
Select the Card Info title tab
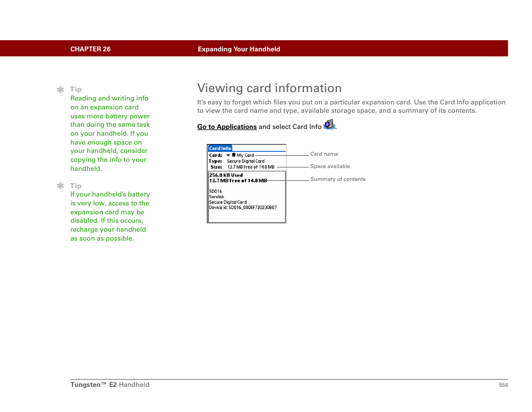(220, 148)
